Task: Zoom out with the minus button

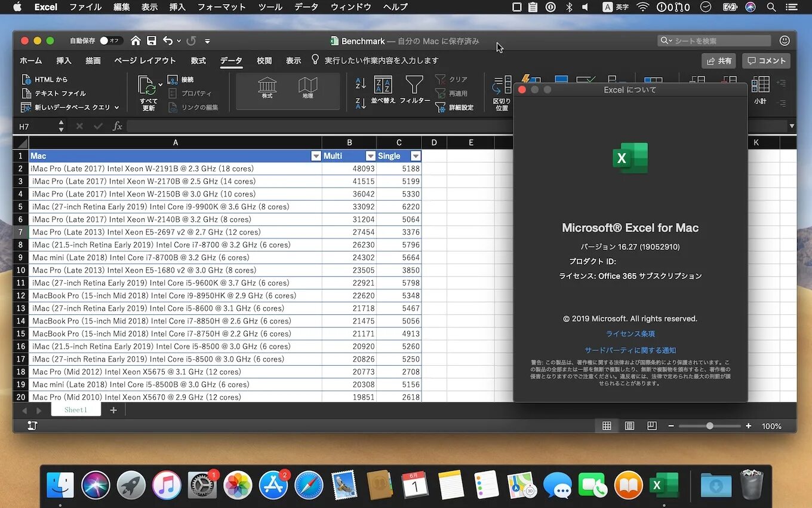Action: (671, 426)
